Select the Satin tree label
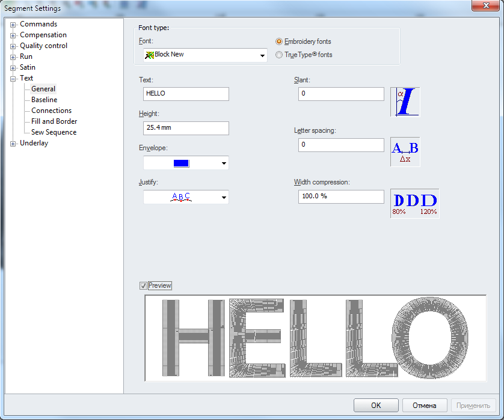This screenshot has height=420, width=504. point(28,67)
